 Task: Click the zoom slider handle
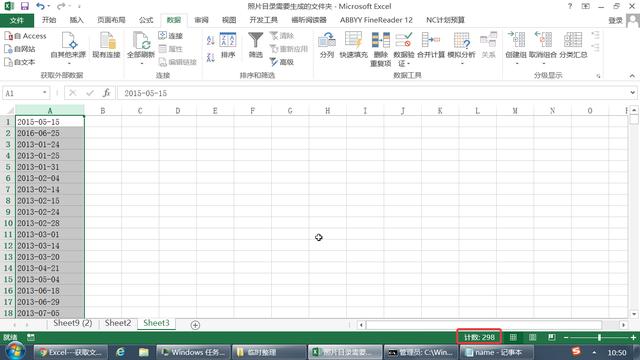pos(599,338)
